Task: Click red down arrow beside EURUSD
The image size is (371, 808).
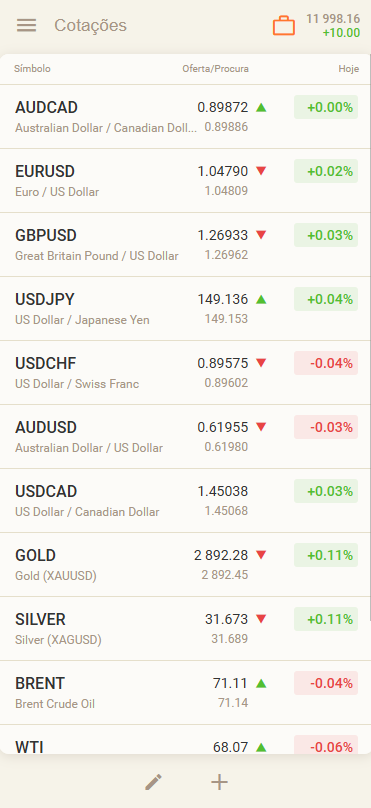Action: pyautogui.click(x=261, y=171)
